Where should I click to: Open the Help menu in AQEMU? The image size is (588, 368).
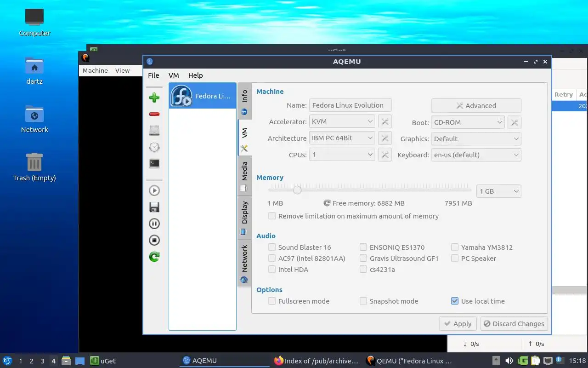click(195, 75)
